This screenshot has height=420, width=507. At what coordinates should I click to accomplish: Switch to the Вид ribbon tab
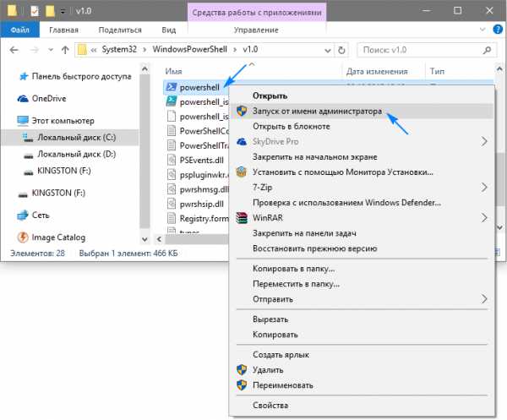169,30
